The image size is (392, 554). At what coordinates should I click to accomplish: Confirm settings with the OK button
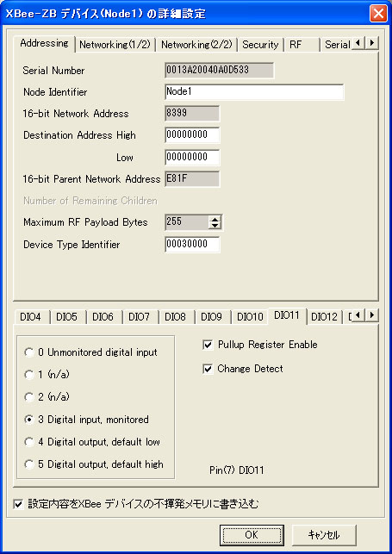tap(252, 535)
